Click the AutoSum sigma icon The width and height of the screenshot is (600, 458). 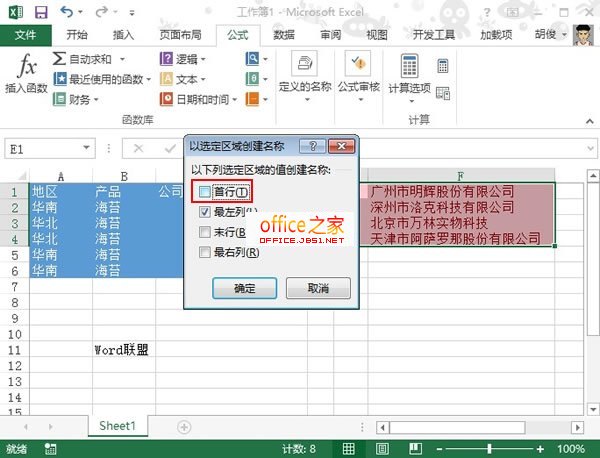(59, 59)
